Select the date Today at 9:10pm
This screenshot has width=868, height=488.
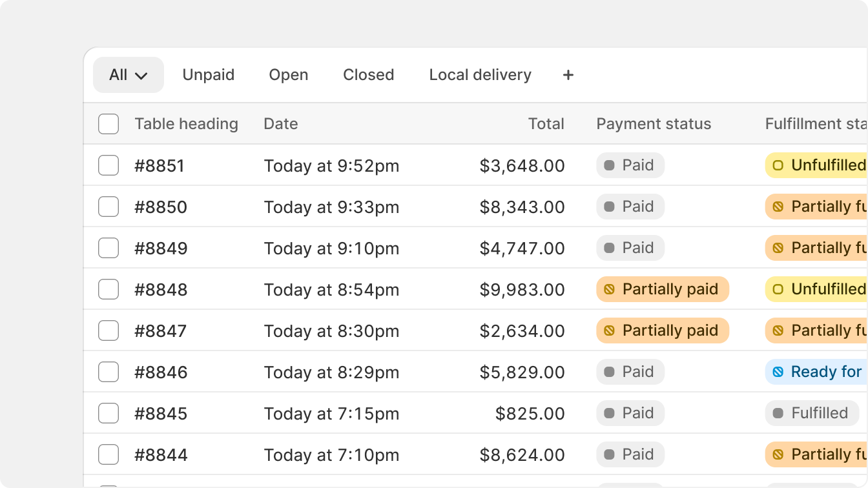pyautogui.click(x=331, y=249)
